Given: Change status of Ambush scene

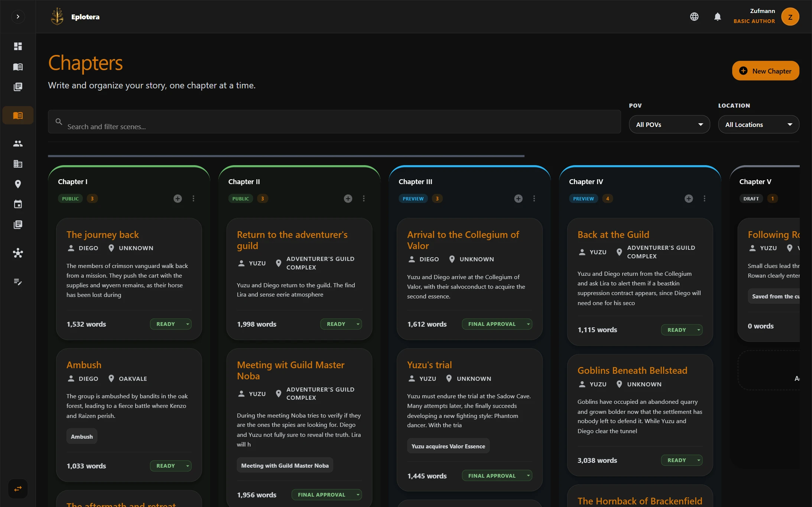Looking at the screenshot, I should (171, 466).
